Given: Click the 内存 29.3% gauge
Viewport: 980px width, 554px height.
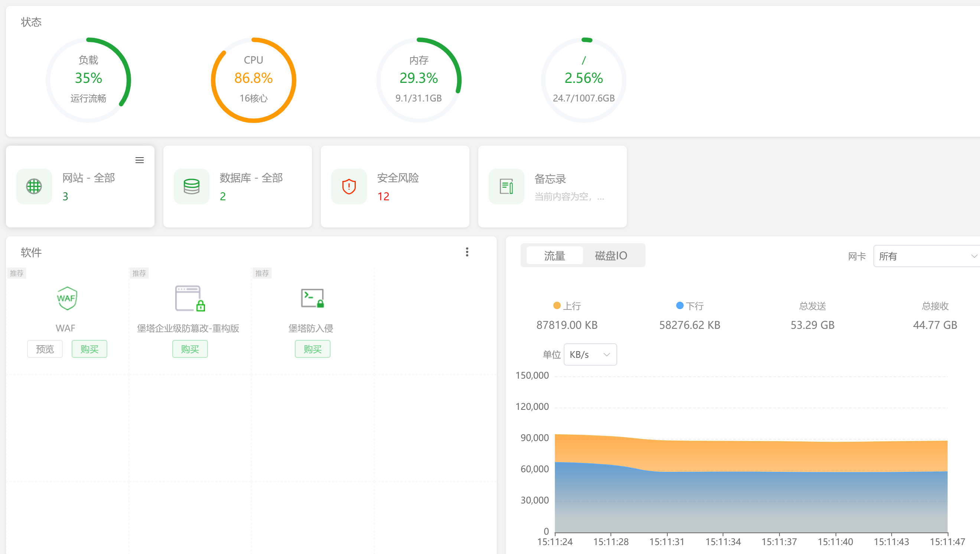Looking at the screenshot, I should [x=419, y=80].
